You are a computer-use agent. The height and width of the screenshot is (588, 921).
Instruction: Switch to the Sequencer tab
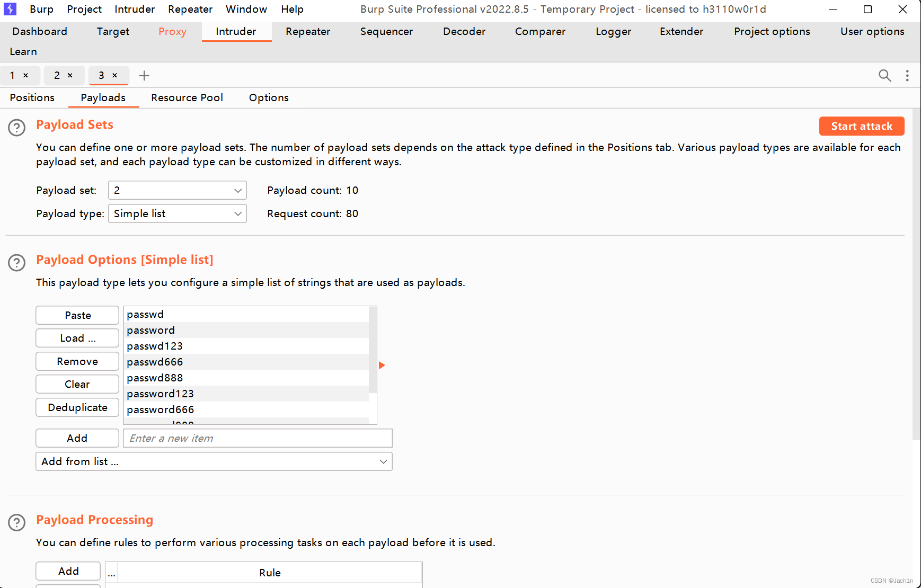386,31
